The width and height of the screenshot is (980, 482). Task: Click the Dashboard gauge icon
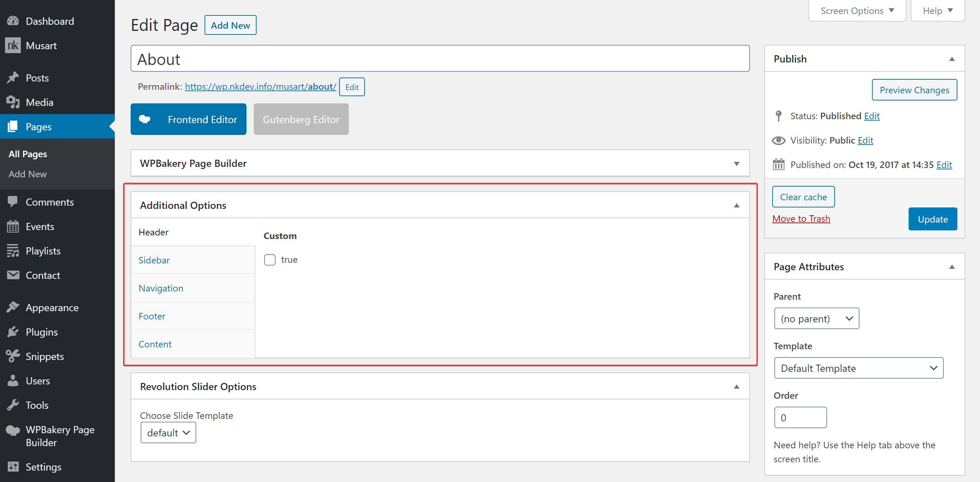click(13, 21)
